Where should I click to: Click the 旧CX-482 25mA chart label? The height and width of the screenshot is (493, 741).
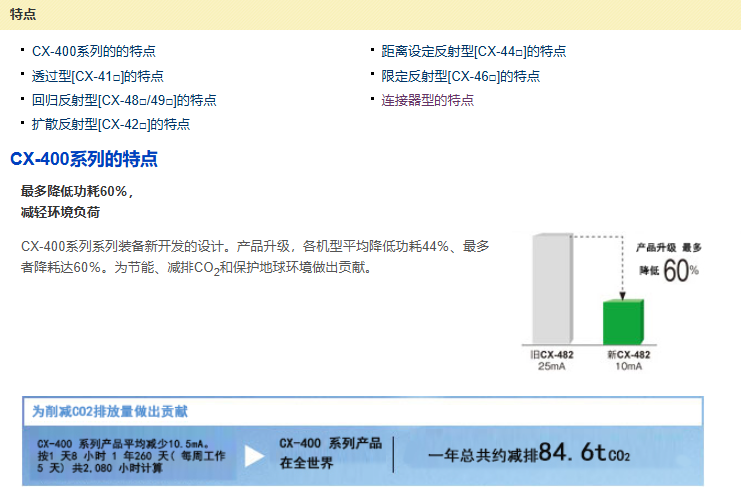pyautogui.click(x=551, y=360)
